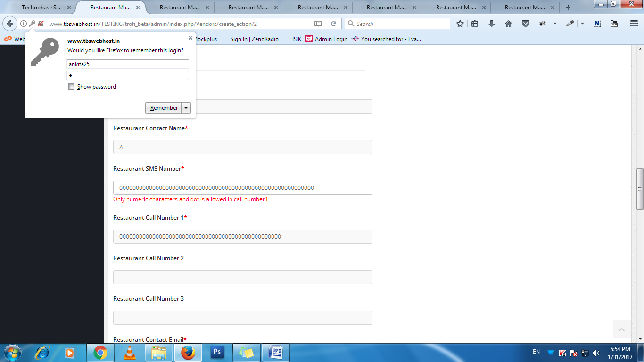The height and width of the screenshot is (362, 644).
Task: Click the Firefox back arrow button
Action: [x=10, y=24]
